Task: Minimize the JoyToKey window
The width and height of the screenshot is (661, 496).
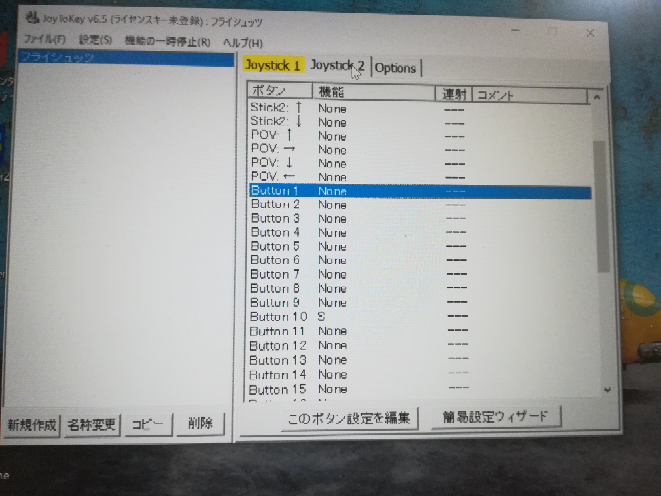Action: click(x=516, y=31)
